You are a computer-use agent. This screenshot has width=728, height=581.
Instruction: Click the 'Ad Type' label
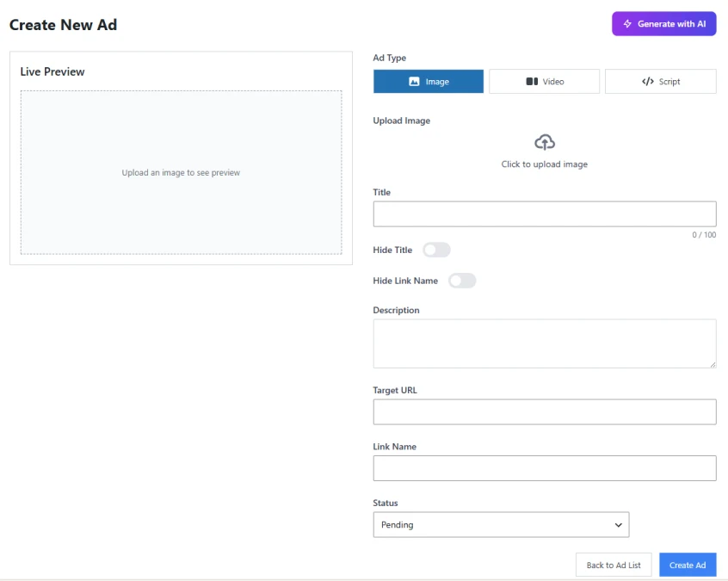click(390, 58)
